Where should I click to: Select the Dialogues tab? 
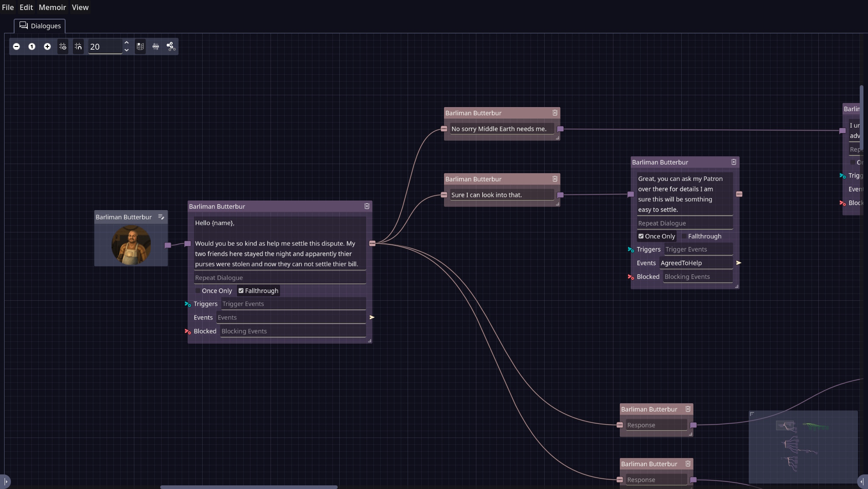[x=40, y=26]
